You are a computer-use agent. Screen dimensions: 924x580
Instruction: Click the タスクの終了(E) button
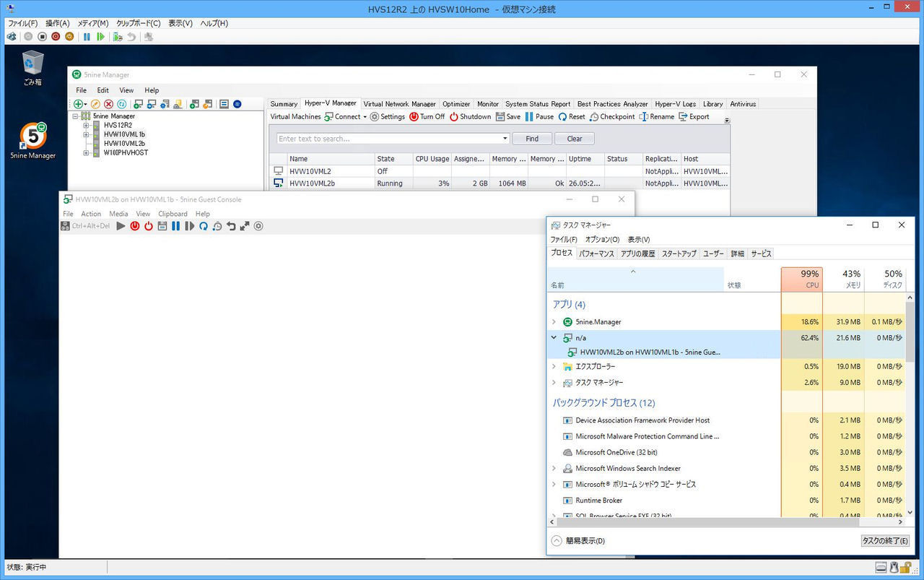pyautogui.click(x=885, y=540)
